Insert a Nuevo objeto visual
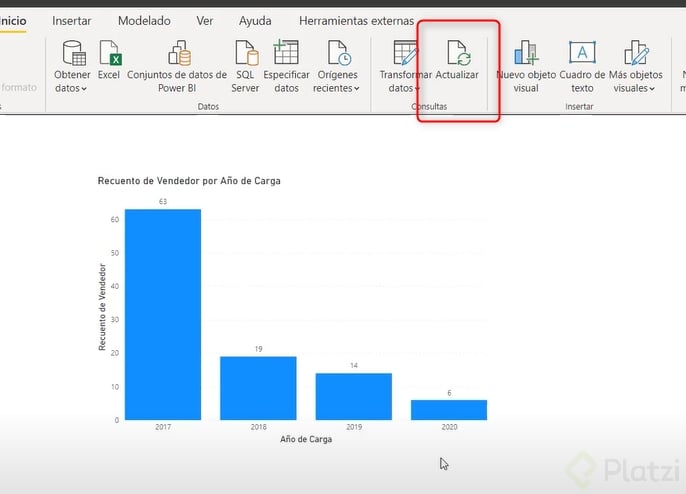The image size is (686, 494). (526, 53)
